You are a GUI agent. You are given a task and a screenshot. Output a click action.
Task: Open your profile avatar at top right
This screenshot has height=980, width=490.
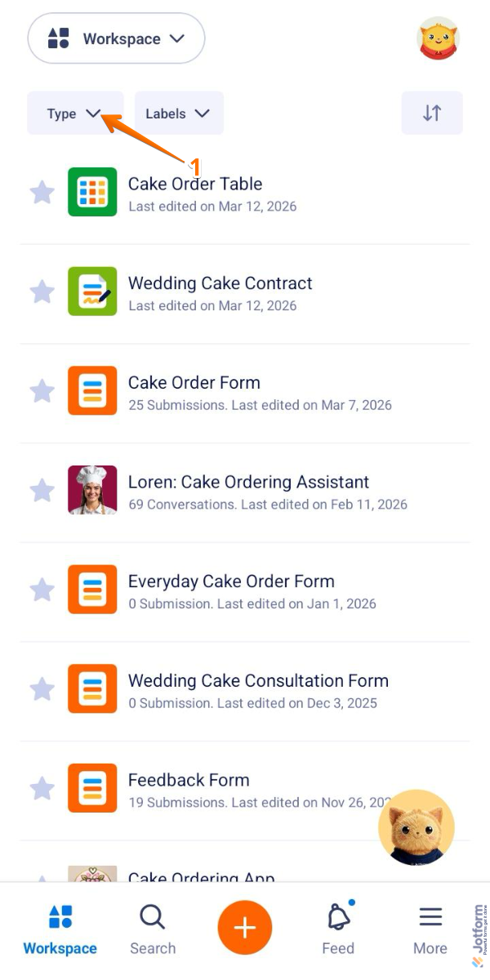438,38
